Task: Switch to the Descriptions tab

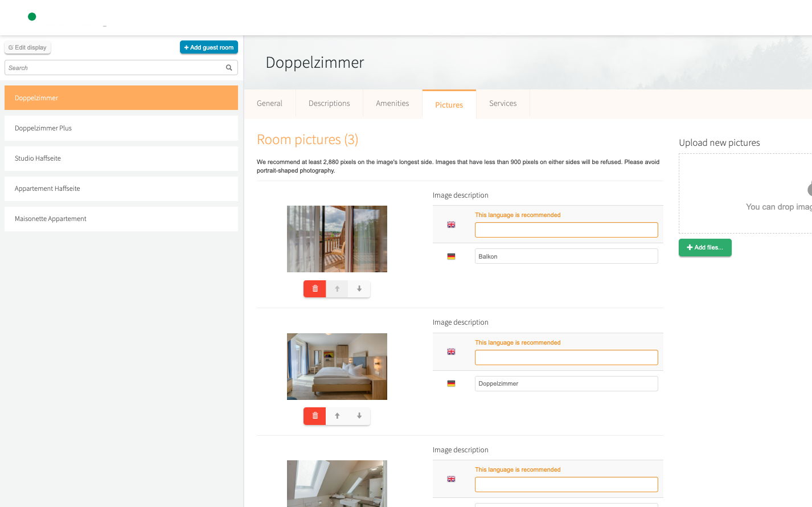Action: 329,104
